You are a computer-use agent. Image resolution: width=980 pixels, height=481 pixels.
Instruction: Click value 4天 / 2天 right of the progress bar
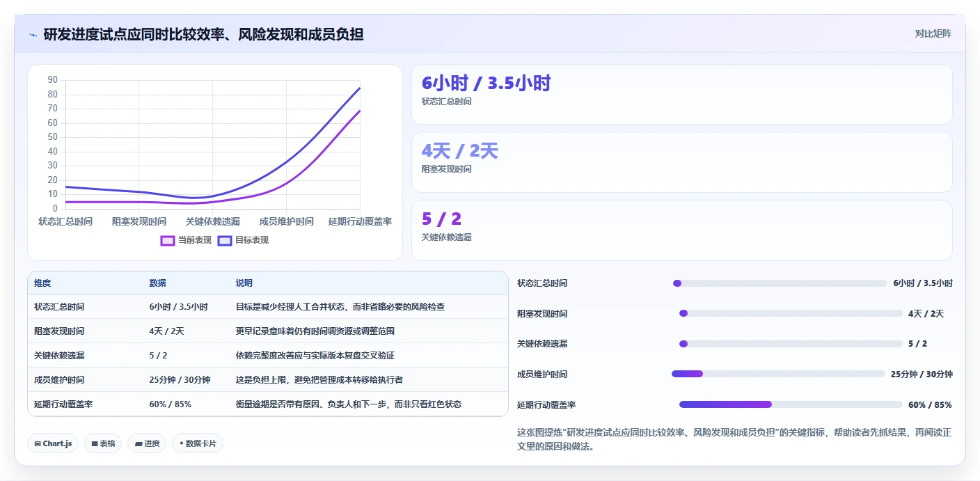926,314
